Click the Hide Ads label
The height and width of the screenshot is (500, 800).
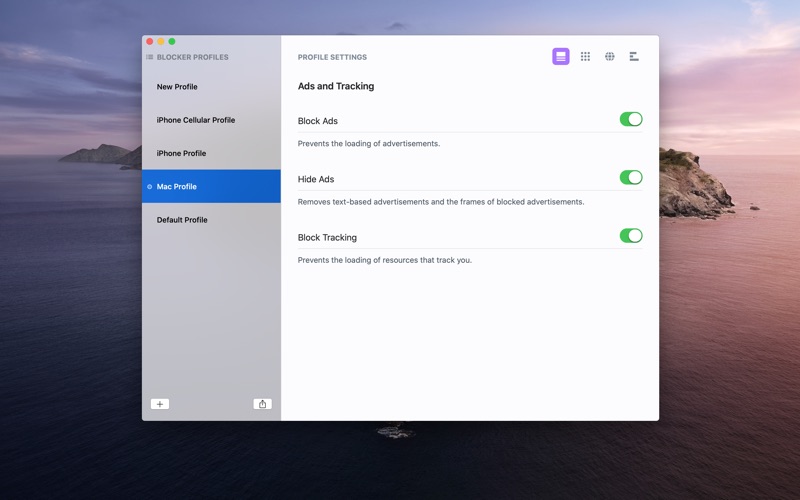pyautogui.click(x=316, y=179)
